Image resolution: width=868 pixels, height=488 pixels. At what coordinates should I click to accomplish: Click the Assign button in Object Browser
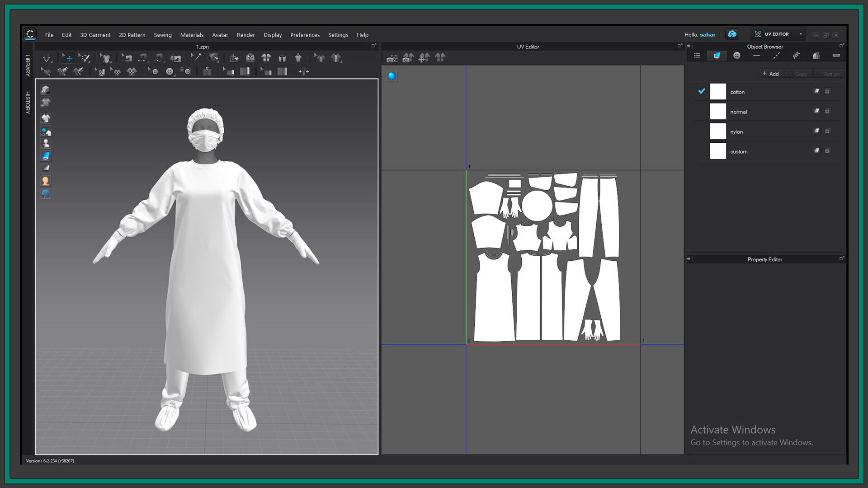pos(829,74)
